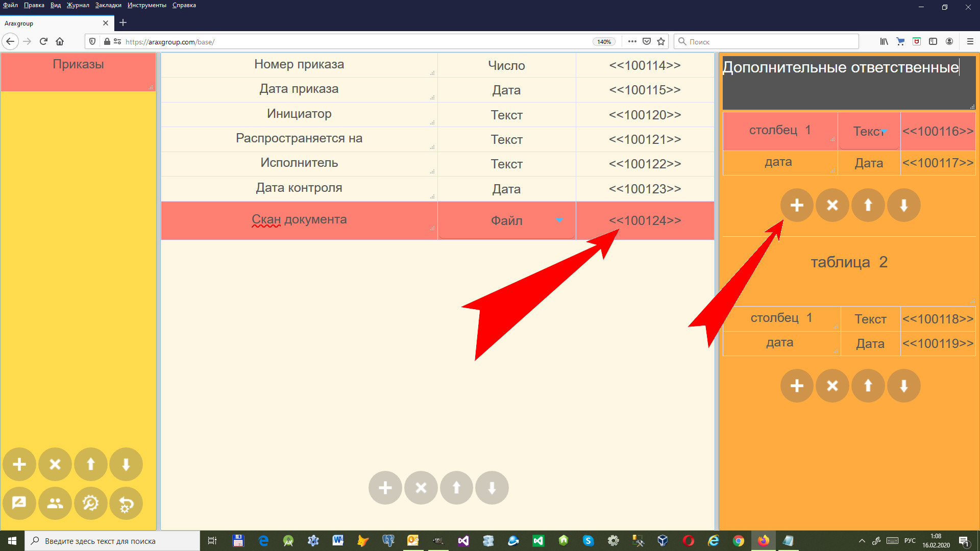Click the image comment icon in left panel
980x551 pixels.
coord(19,504)
